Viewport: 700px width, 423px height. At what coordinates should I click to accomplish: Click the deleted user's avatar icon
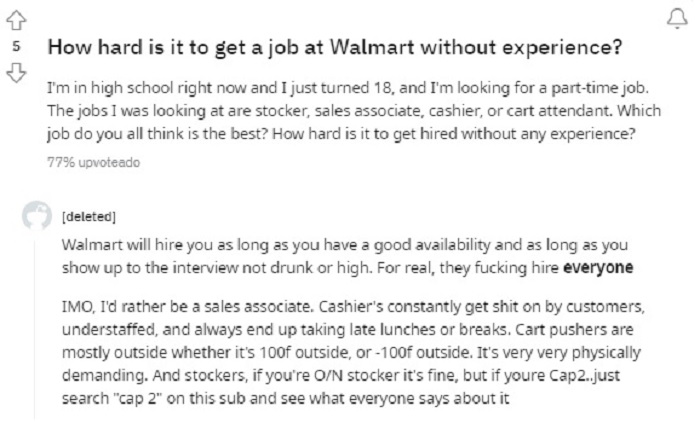point(37,216)
